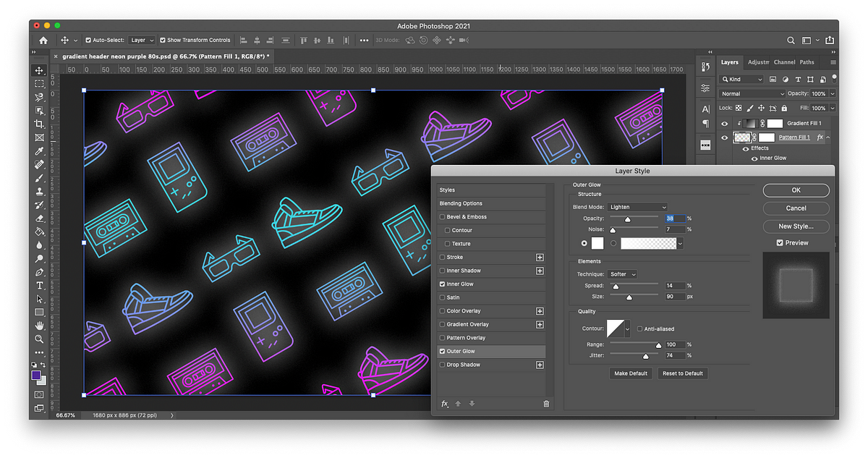Open the Kind filter dropdown

point(741,79)
